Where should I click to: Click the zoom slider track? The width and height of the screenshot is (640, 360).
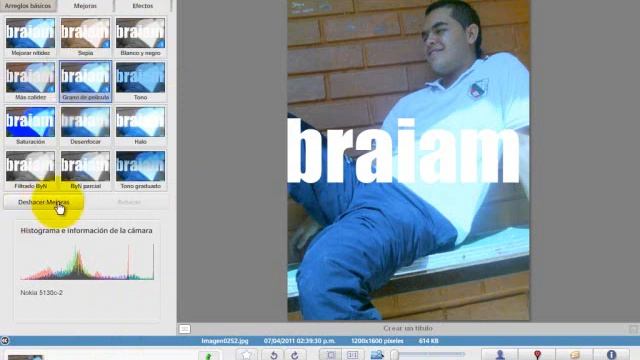pos(429,354)
